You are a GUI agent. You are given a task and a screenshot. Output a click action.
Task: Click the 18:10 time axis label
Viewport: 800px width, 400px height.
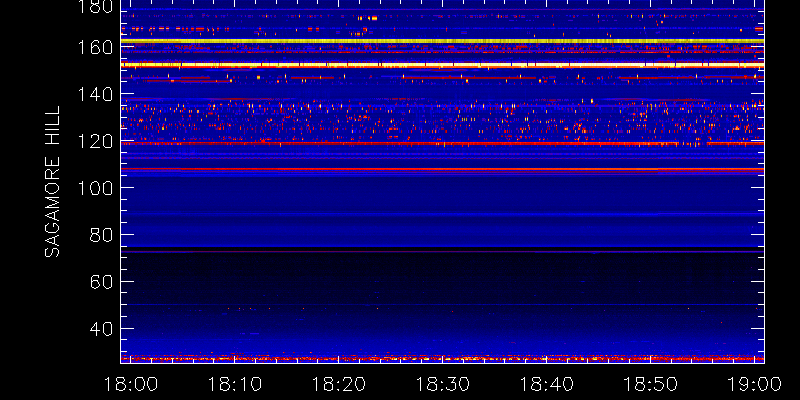coord(234,384)
